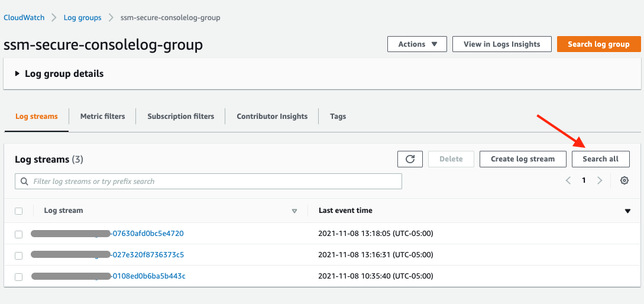Click orange Search log group button
Screen dimensions: 644x304
599,44
